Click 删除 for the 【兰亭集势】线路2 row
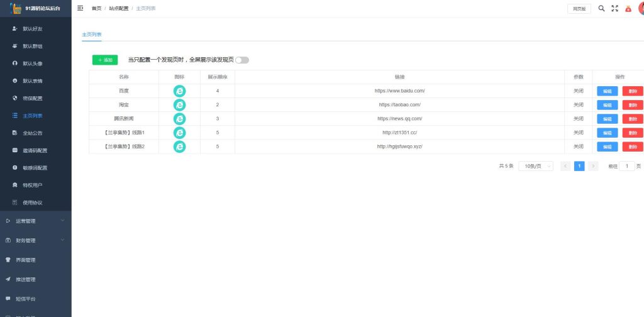 633,147
